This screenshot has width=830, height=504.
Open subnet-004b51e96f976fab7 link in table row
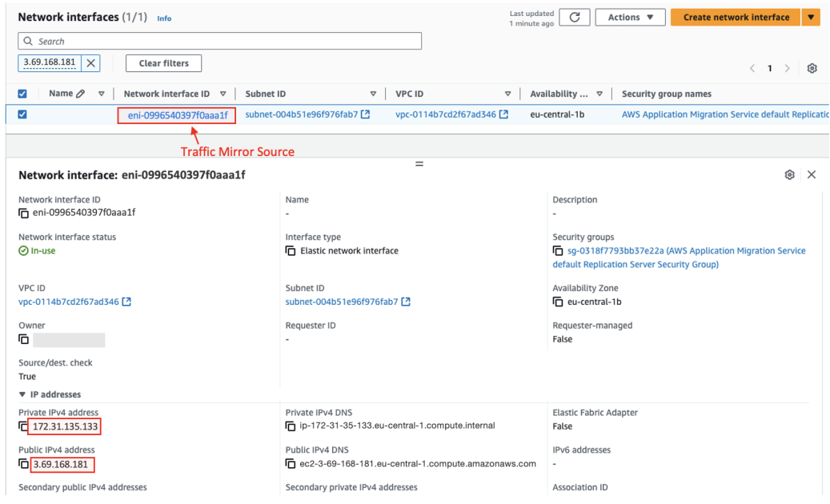[301, 114]
